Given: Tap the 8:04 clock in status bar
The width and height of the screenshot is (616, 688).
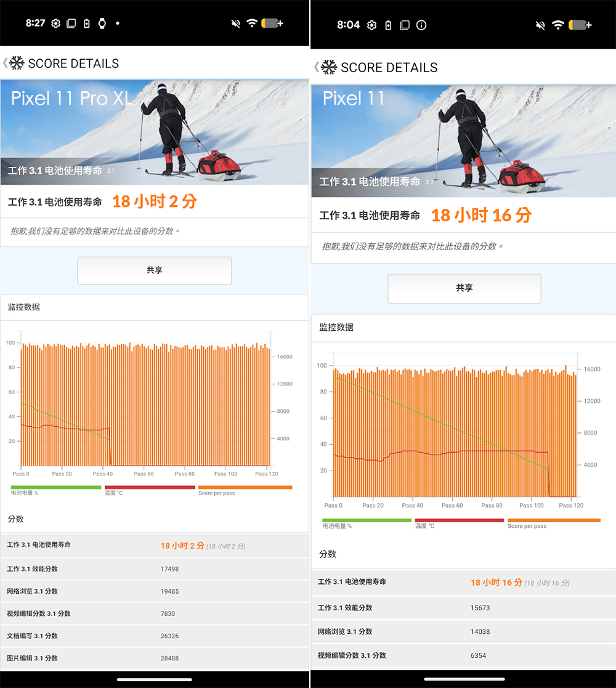Looking at the screenshot, I should [349, 25].
